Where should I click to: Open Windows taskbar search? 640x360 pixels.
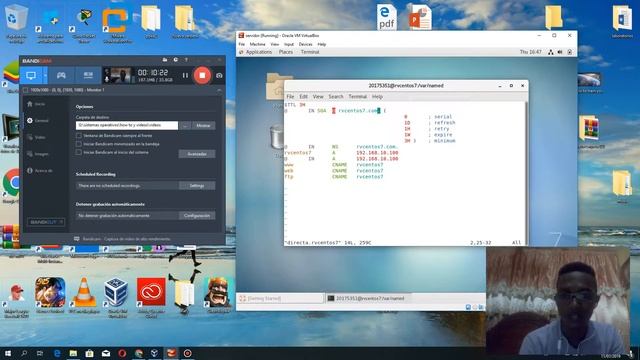click(x=24, y=353)
